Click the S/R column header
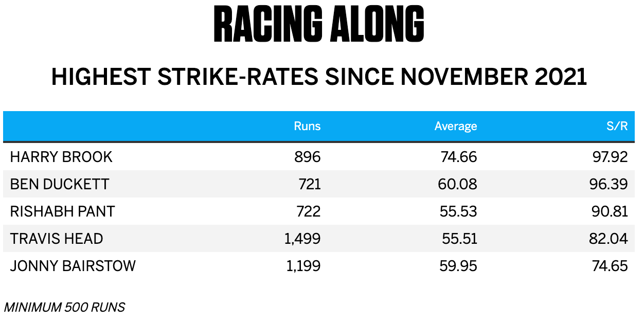 (x=617, y=126)
